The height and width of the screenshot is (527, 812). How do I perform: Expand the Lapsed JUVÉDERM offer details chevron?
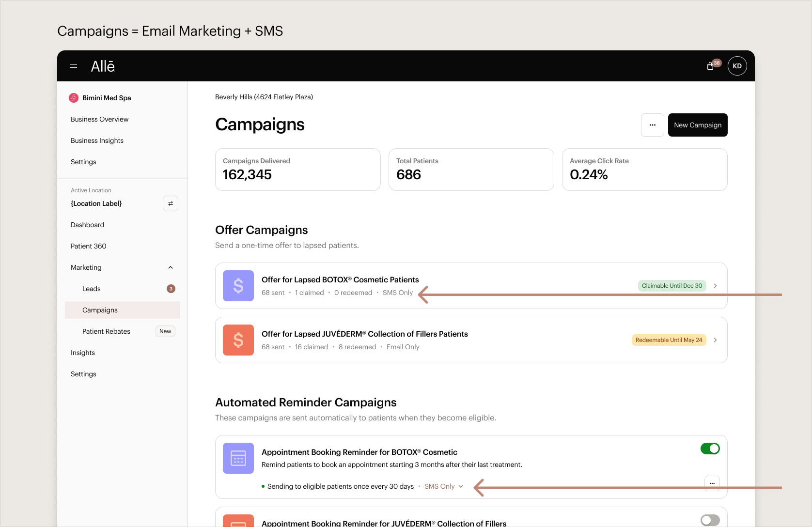click(715, 340)
